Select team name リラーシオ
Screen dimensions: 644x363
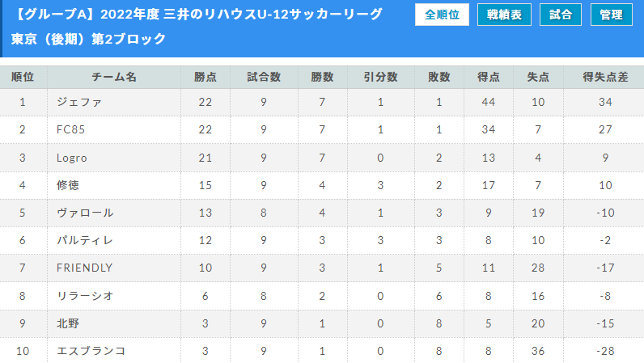85,296
